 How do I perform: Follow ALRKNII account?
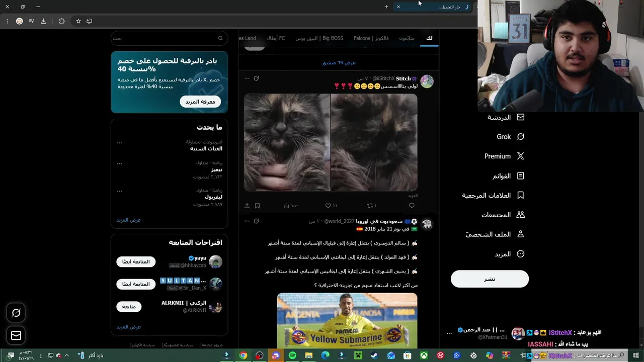[x=129, y=307]
